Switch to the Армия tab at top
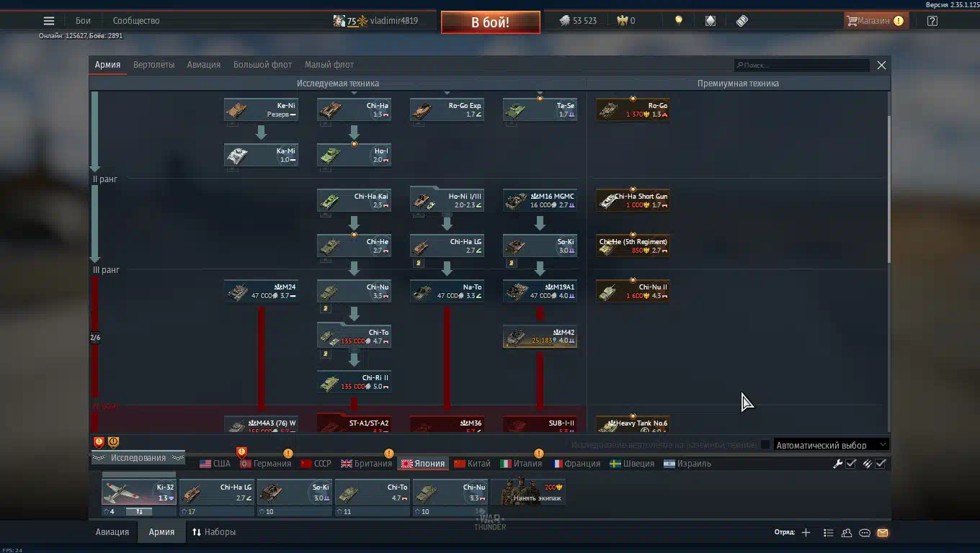This screenshot has height=553, width=980. pos(107,65)
